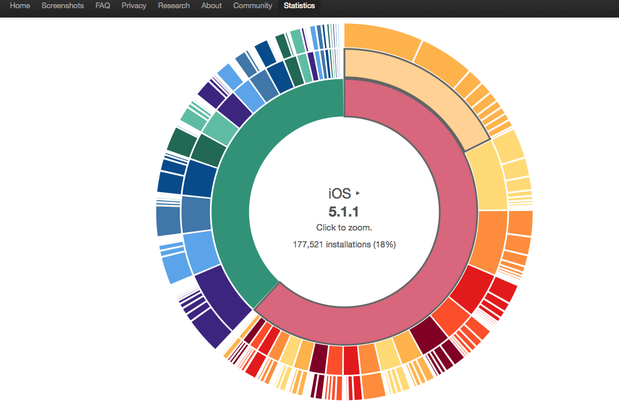
Task: Open the Community nav item
Action: click(252, 6)
